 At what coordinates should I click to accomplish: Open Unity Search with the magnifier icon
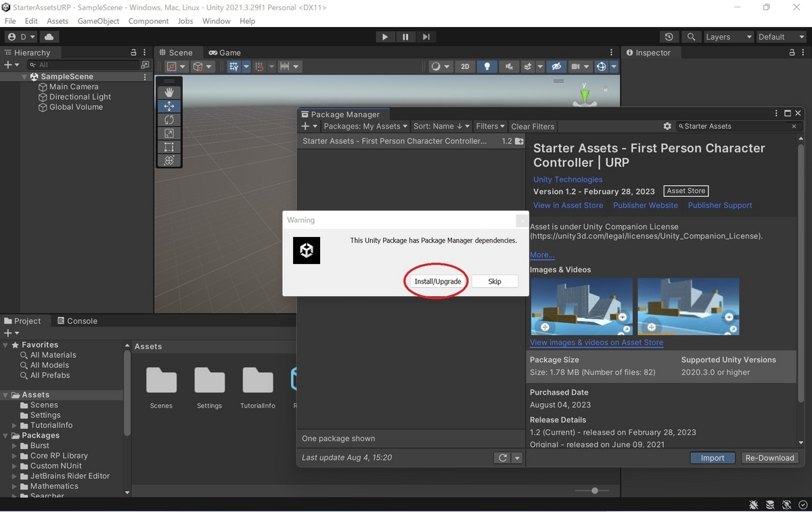pos(690,37)
